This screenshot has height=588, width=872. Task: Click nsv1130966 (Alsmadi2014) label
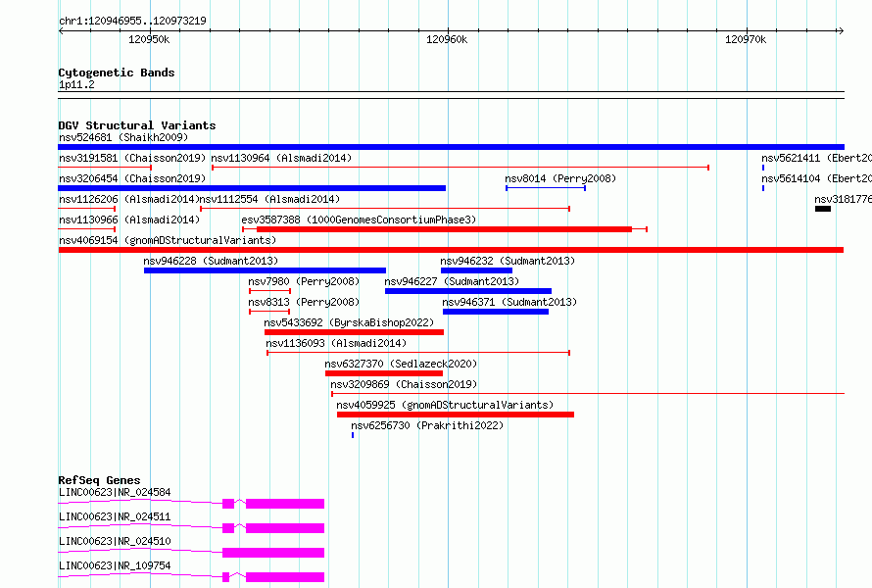[129, 220]
